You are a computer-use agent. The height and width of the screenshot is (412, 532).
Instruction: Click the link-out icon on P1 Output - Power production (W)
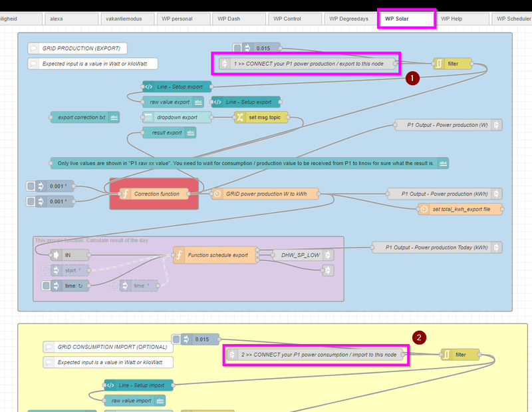tap(496, 125)
